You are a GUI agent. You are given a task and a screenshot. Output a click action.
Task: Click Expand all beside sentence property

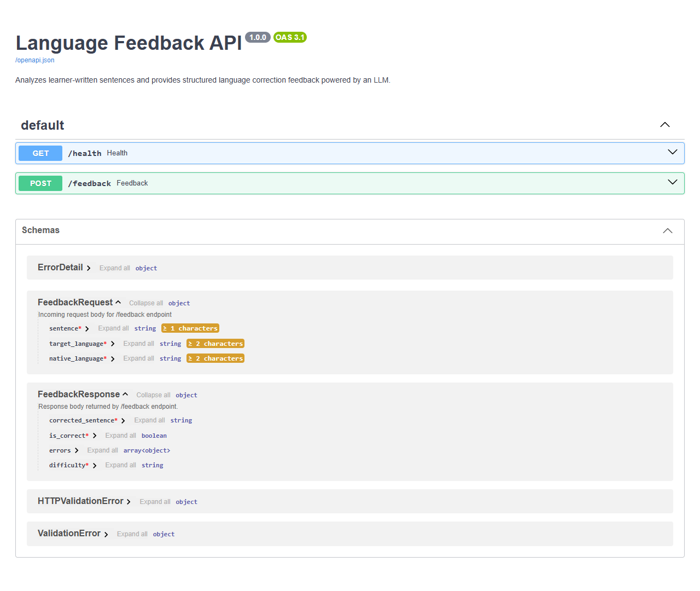point(113,328)
